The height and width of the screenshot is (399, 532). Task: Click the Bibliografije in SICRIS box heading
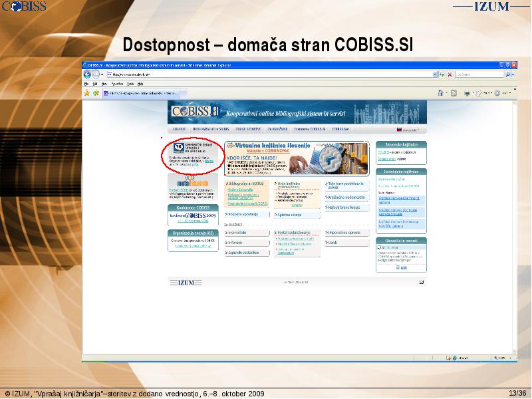tap(246, 184)
